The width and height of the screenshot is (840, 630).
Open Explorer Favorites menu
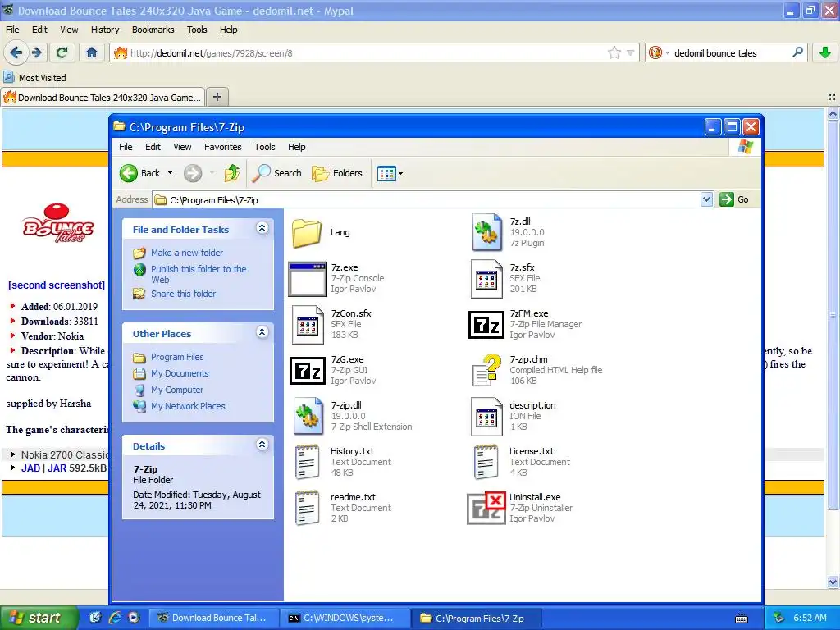[x=223, y=147]
